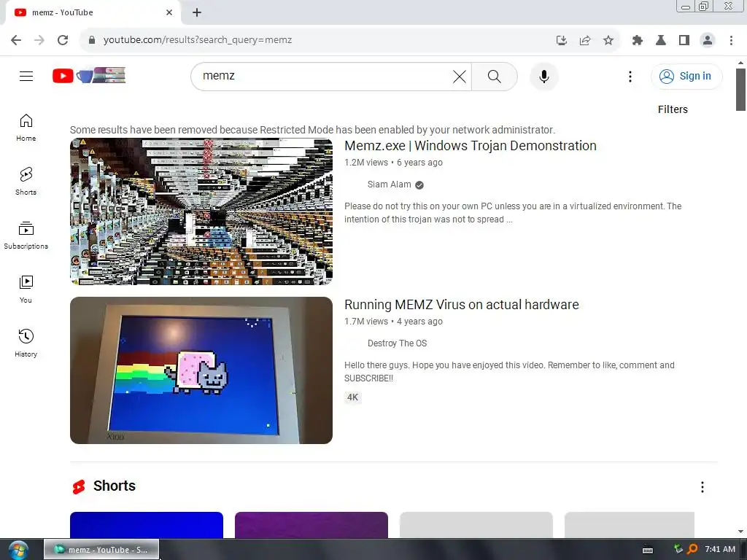Close the memz - YouTube tab
Image resolution: width=747 pixels, height=560 pixels.
tap(169, 12)
